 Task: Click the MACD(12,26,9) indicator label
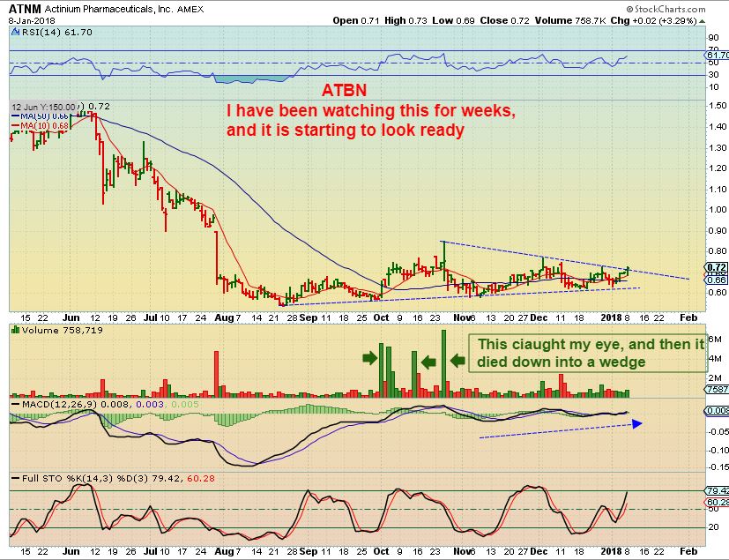pyautogui.click(x=55, y=402)
